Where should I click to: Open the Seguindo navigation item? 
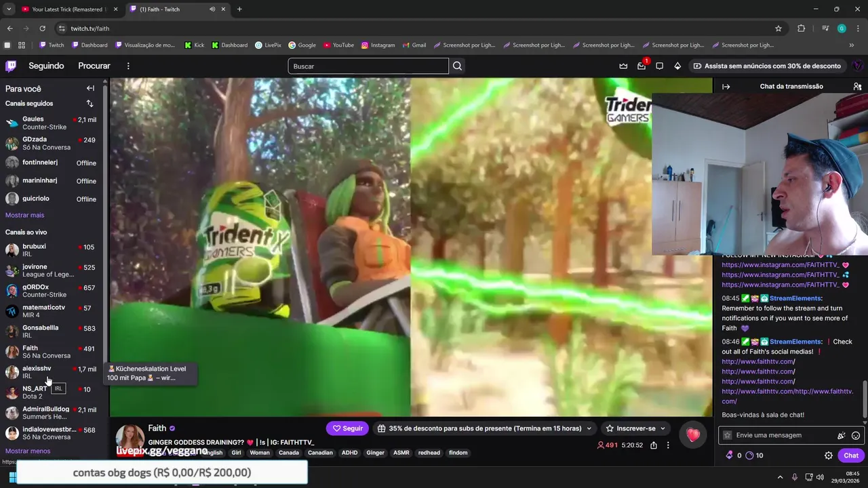(46, 66)
